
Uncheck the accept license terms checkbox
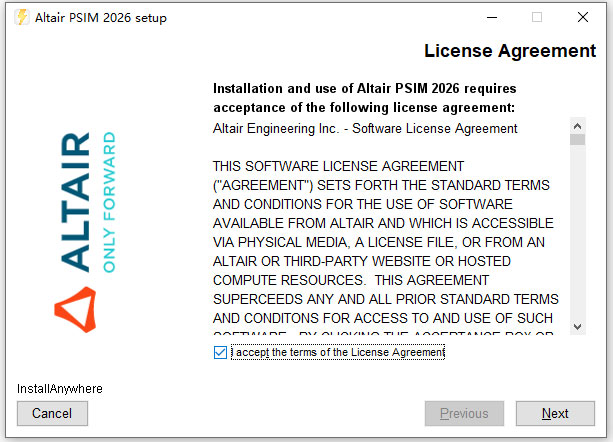220,352
